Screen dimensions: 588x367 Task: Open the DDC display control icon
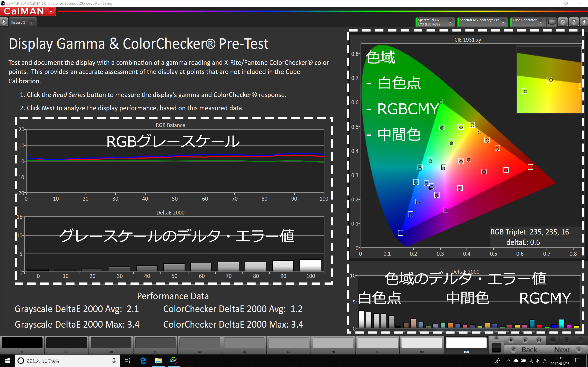pyautogui.click(x=552, y=22)
